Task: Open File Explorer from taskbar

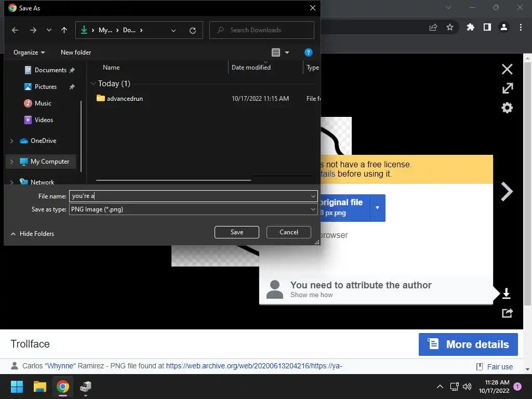Action: point(39,387)
